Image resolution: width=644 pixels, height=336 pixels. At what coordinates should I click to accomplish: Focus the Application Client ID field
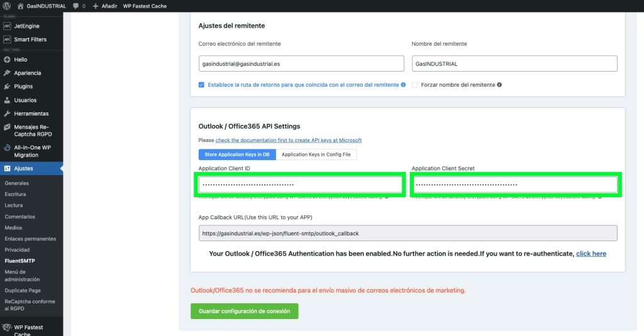(x=301, y=185)
